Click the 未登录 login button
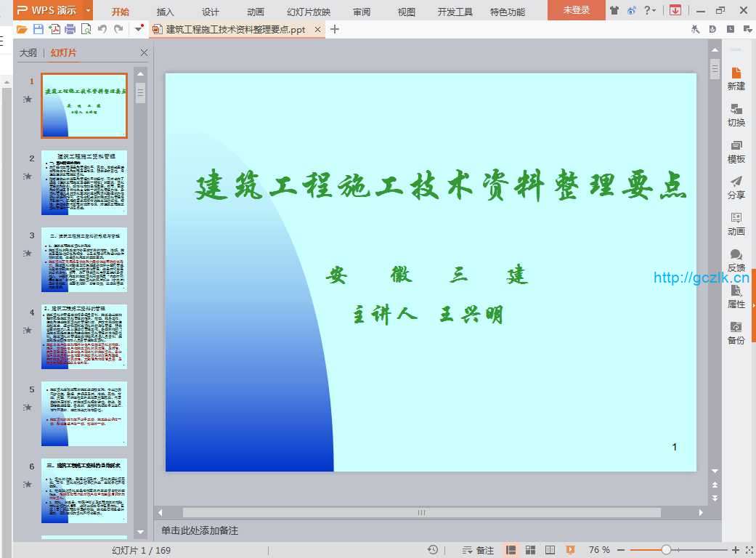Image resolution: width=756 pixels, height=558 pixels. [x=577, y=11]
